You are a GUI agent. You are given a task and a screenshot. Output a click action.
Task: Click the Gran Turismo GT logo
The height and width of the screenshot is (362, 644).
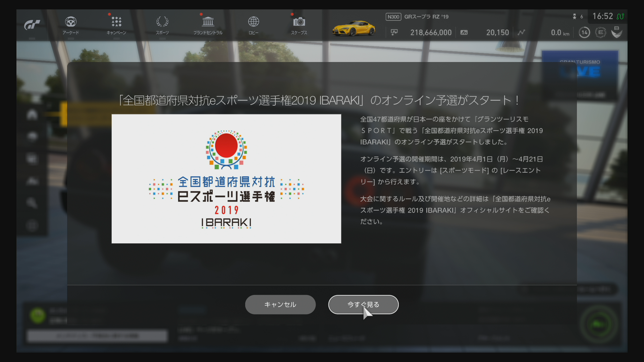pyautogui.click(x=32, y=25)
